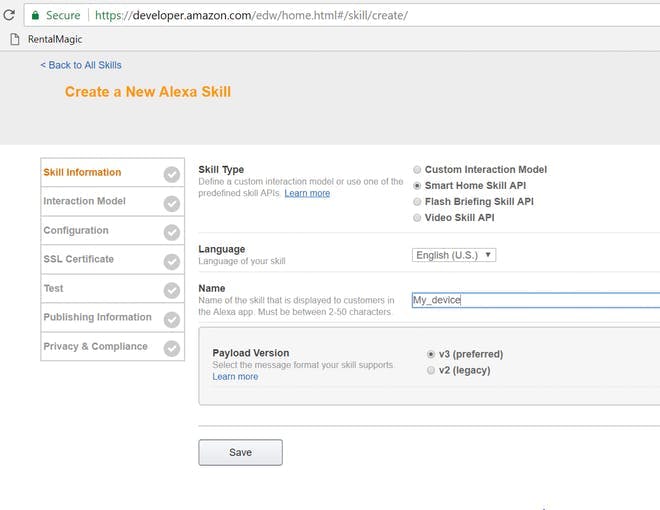The image size is (660, 510).
Task: Go to the Privacy & Compliance tab
Action: coord(112,347)
